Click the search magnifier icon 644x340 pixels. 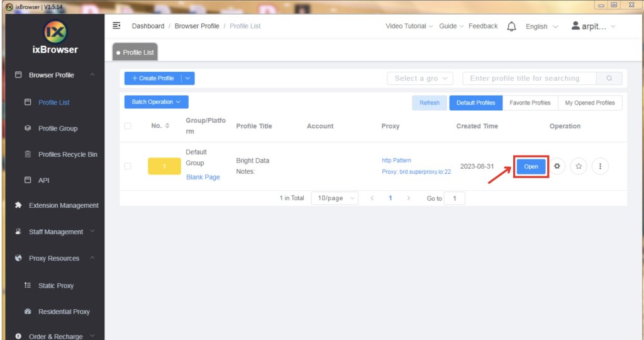coord(609,79)
